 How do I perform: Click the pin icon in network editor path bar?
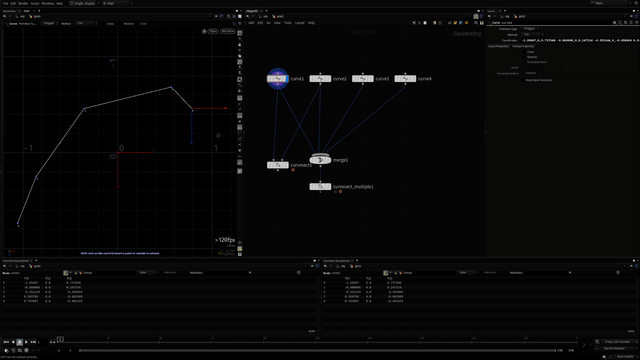[476, 16]
